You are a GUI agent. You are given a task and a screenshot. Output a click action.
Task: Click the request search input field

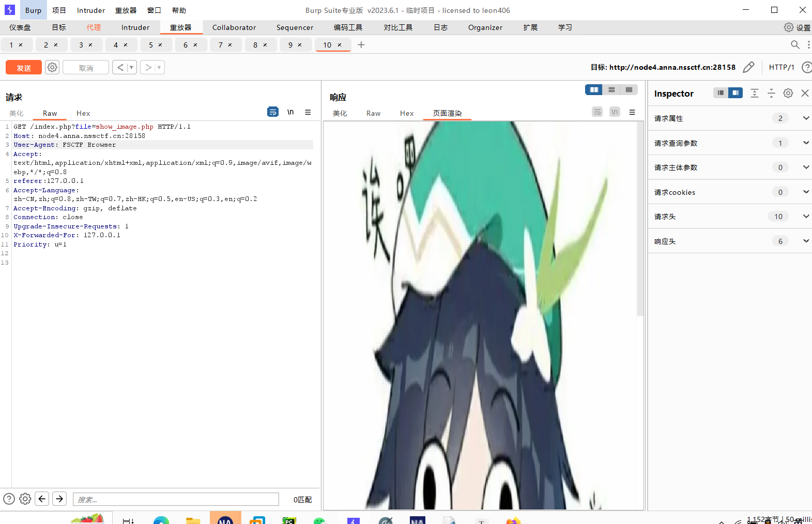click(176, 499)
